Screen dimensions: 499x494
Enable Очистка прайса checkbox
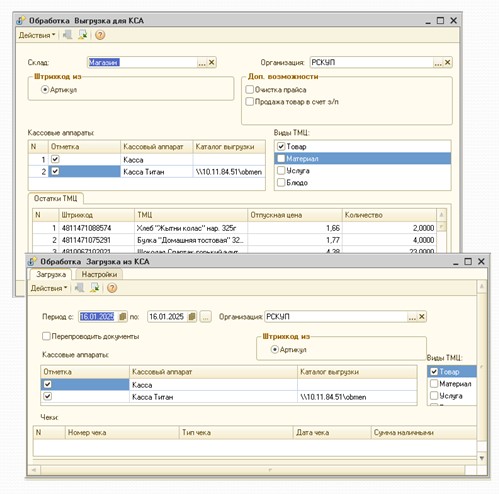click(x=249, y=89)
